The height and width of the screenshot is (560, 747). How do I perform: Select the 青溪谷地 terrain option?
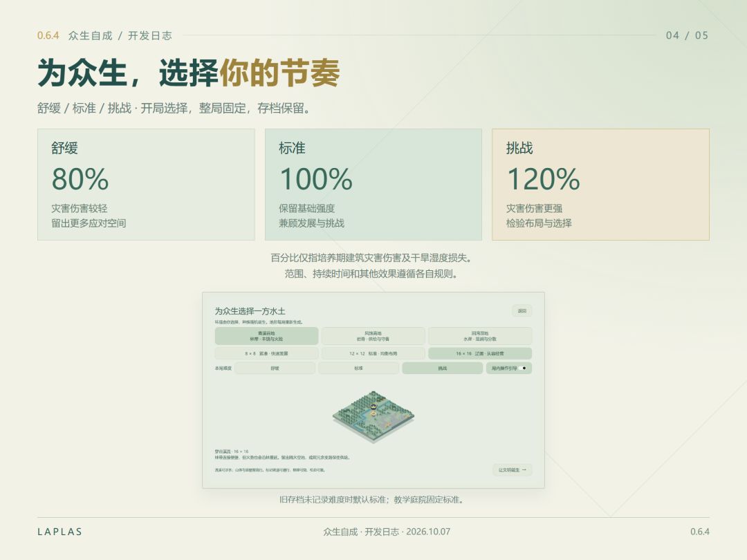pyautogui.click(x=266, y=336)
